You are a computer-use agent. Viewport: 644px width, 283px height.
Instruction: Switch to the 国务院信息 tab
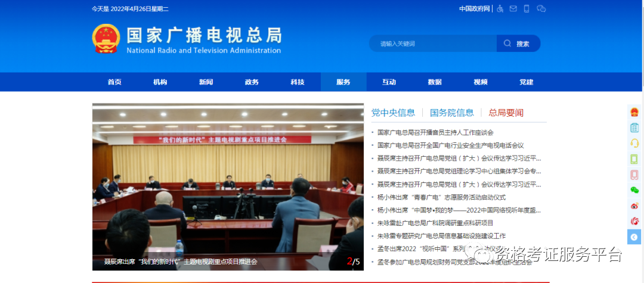tap(452, 113)
